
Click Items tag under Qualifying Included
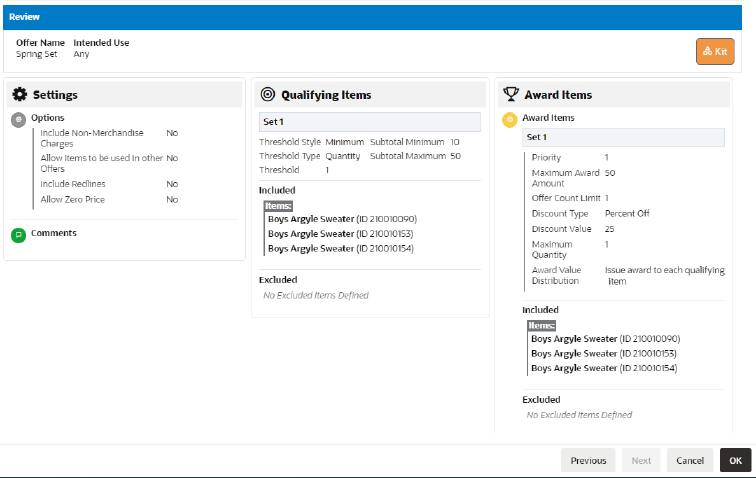pyautogui.click(x=278, y=206)
